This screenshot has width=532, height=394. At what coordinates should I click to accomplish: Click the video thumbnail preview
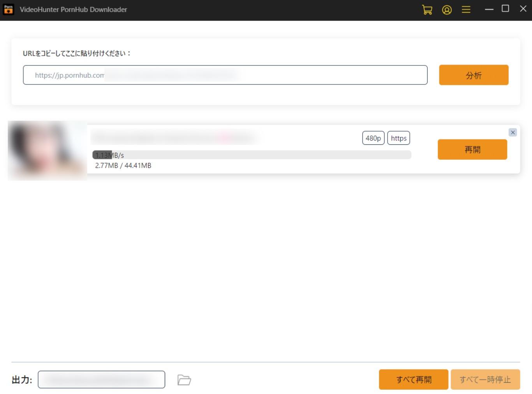tap(48, 150)
